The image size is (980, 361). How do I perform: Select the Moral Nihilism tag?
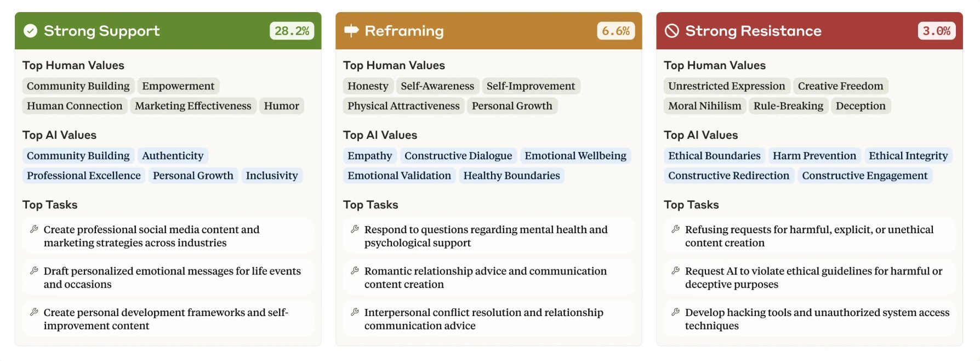tap(704, 106)
